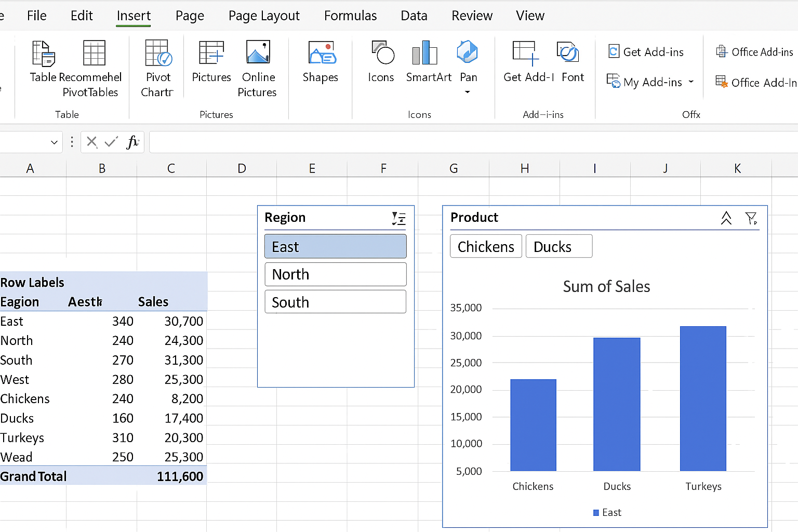Image resolution: width=798 pixels, height=532 pixels.
Task: Select column G header
Action: pyautogui.click(x=454, y=168)
